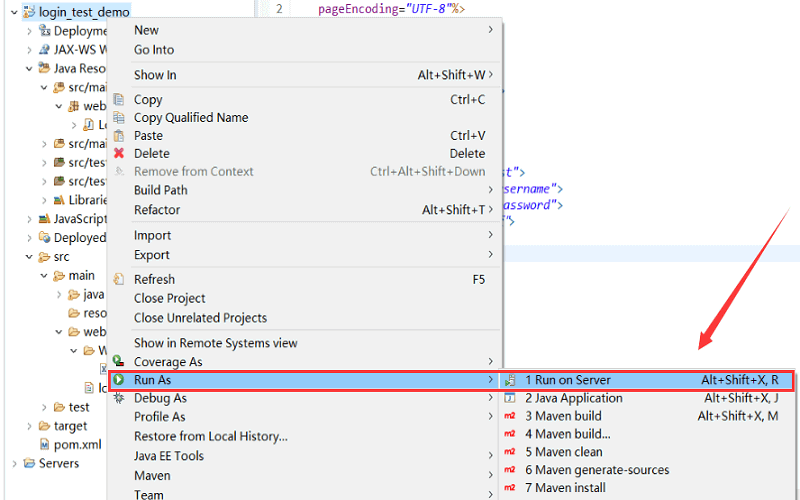Click the Copy Qualified Name icon
This screenshot has width=800, height=500.
coord(118,117)
